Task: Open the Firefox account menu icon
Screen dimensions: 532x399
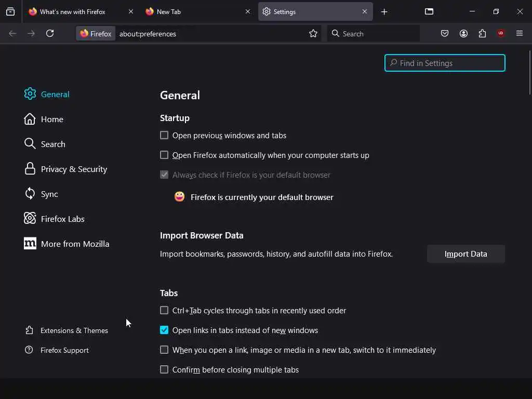Action: 463,33
